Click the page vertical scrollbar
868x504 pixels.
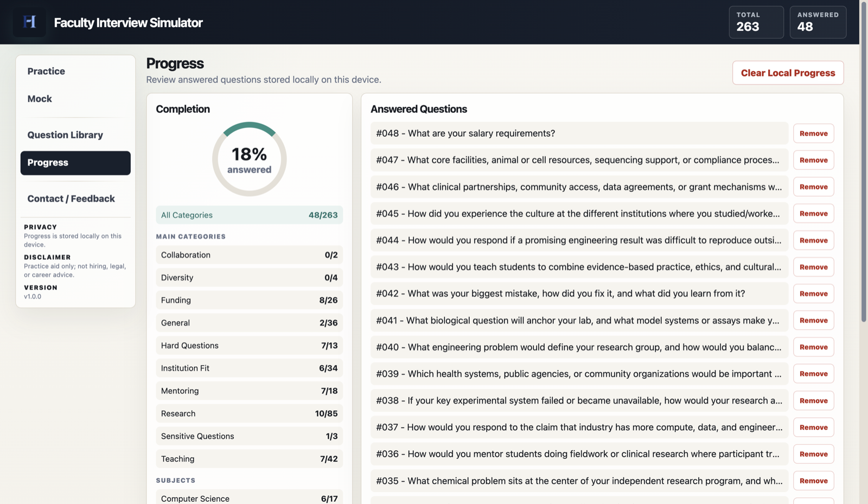pos(864,161)
